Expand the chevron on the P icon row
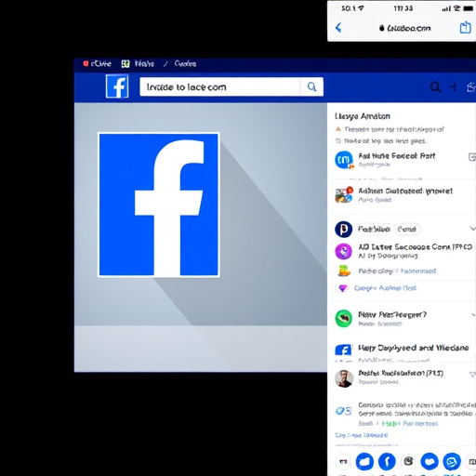Screen dimensions: 476x476 (472, 229)
